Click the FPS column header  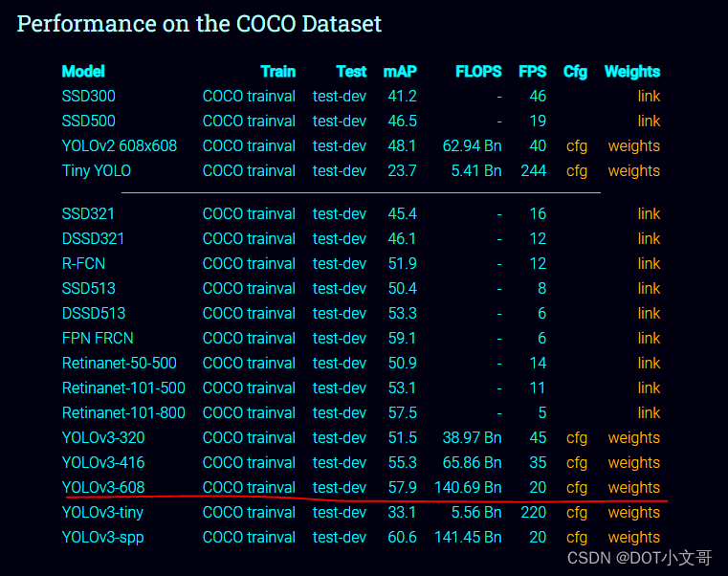(532, 72)
